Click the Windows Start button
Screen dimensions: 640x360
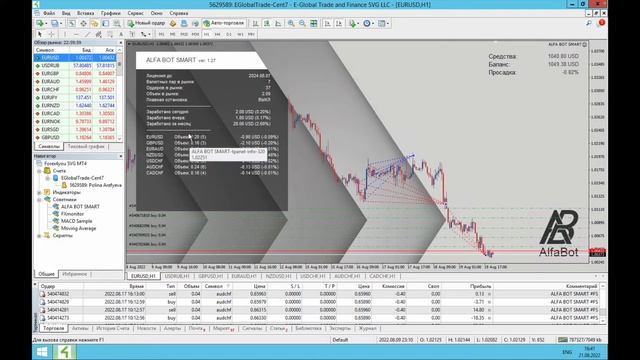pos(42,352)
